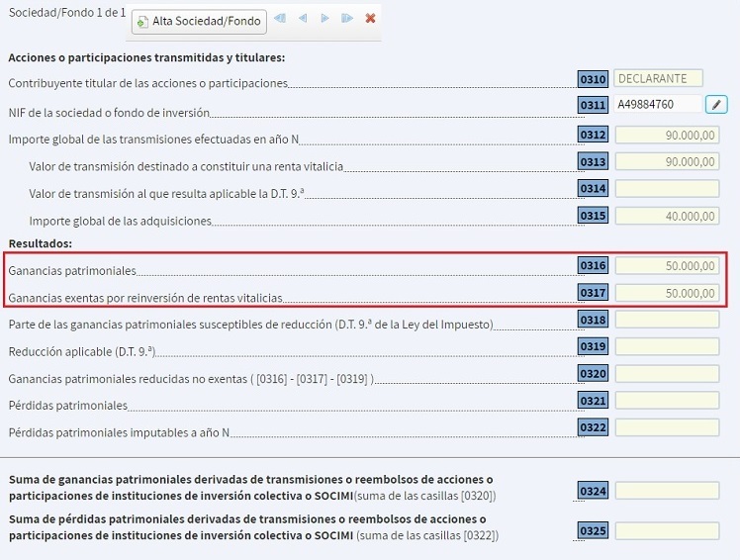The image size is (740, 560).
Task: Click box number label 0315
Action: 593,216
